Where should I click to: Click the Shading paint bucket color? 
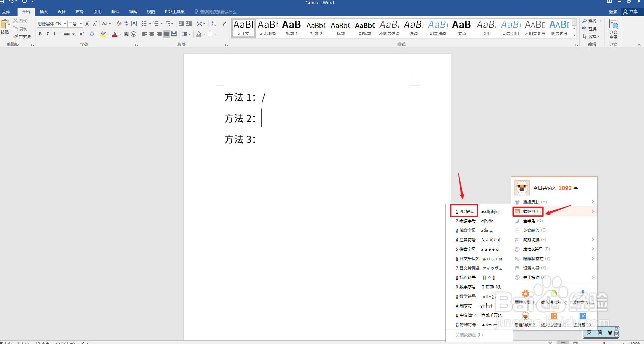click(199, 34)
